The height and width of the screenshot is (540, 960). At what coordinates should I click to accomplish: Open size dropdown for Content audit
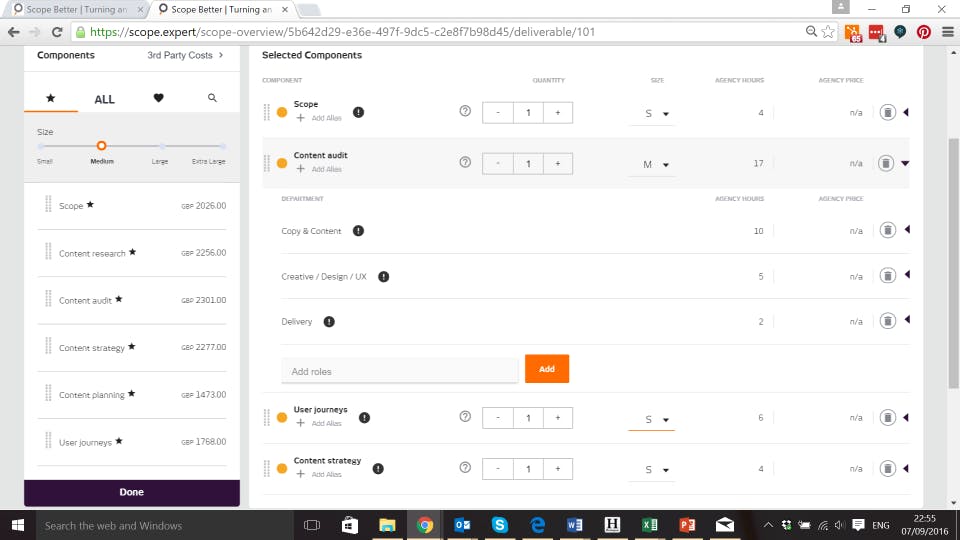point(652,164)
